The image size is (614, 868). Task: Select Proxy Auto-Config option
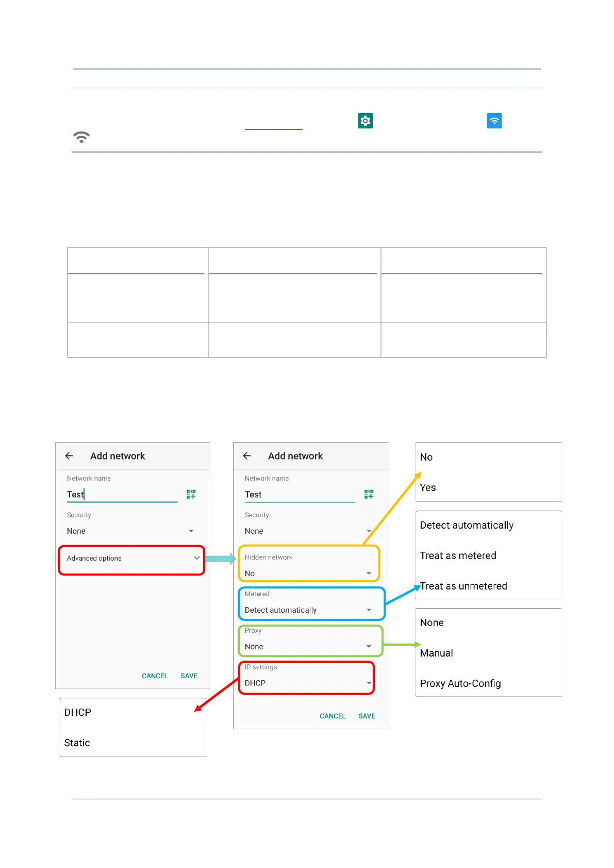(460, 683)
